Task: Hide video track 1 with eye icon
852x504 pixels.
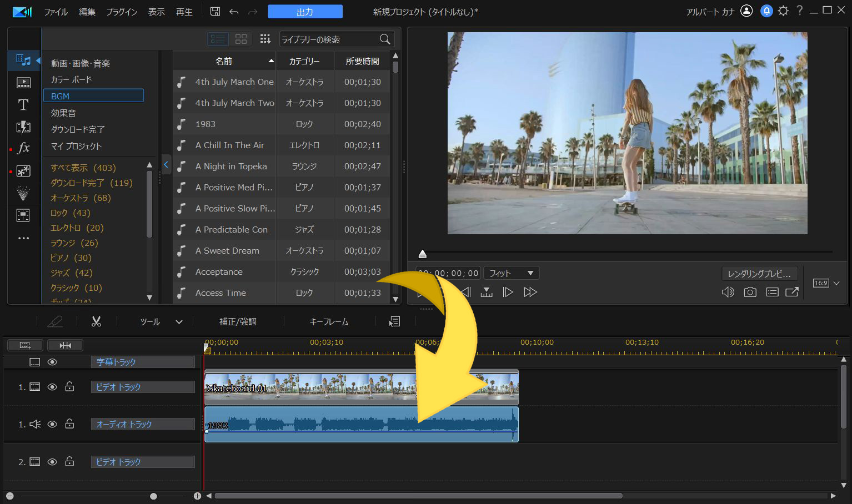Action: coord(52,387)
